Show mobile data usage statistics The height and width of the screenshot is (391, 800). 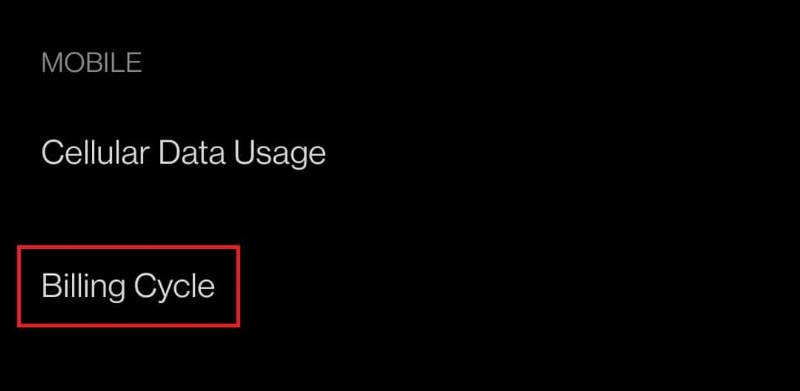click(x=184, y=152)
